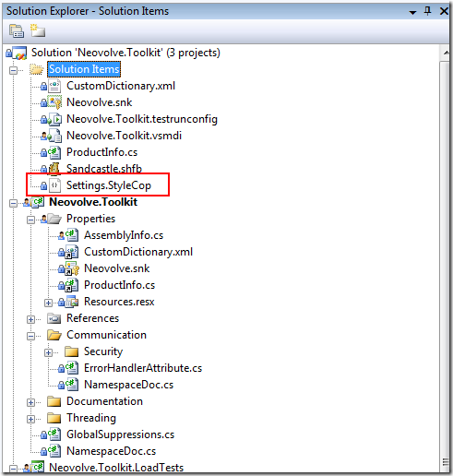Image resolution: width=453 pixels, height=476 pixels.
Task: Expand the Documentation folder
Action: tap(30, 402)
